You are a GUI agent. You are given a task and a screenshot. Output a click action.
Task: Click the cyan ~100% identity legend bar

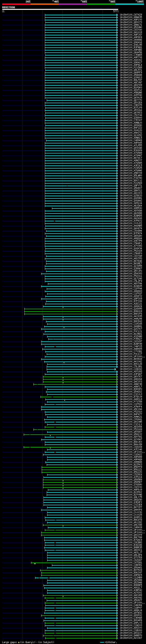130,4
